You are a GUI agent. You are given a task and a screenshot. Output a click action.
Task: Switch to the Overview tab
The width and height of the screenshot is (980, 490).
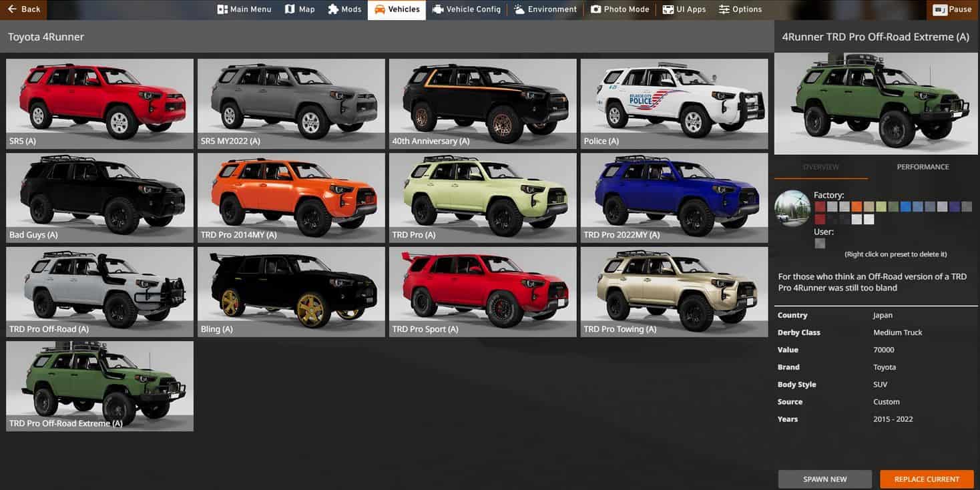tap(821, 167)
